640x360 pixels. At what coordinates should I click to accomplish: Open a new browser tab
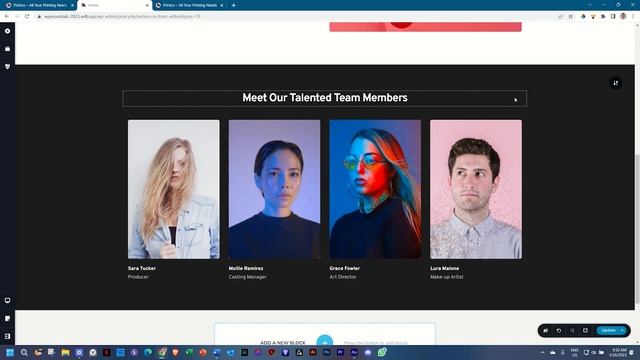pos(233,5)
